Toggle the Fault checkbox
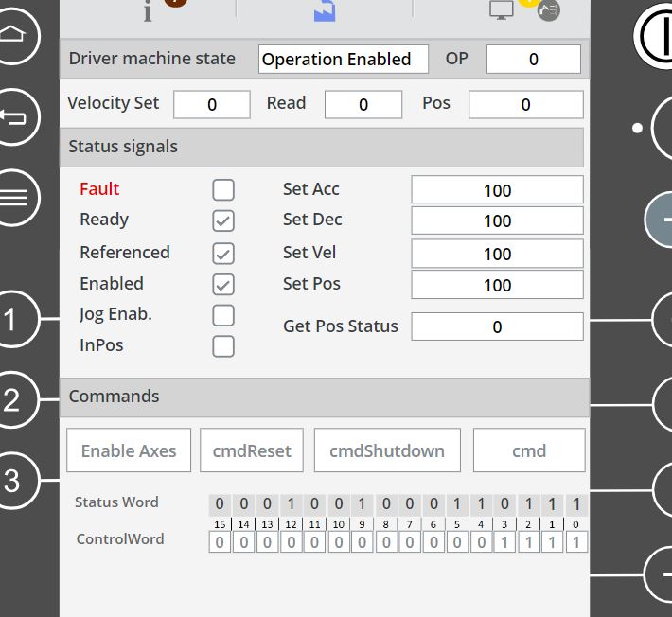 pyautogui.click(x=223, y=190)
